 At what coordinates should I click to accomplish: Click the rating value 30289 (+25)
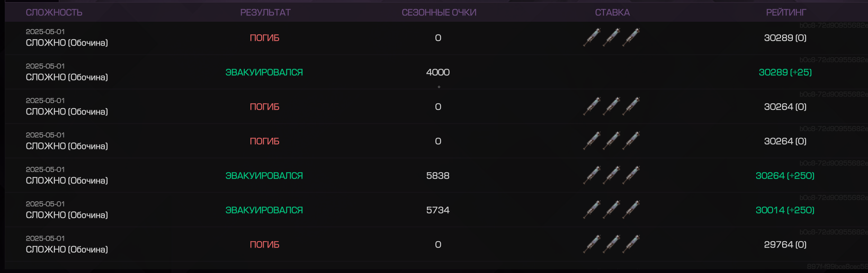click(785, 72)
